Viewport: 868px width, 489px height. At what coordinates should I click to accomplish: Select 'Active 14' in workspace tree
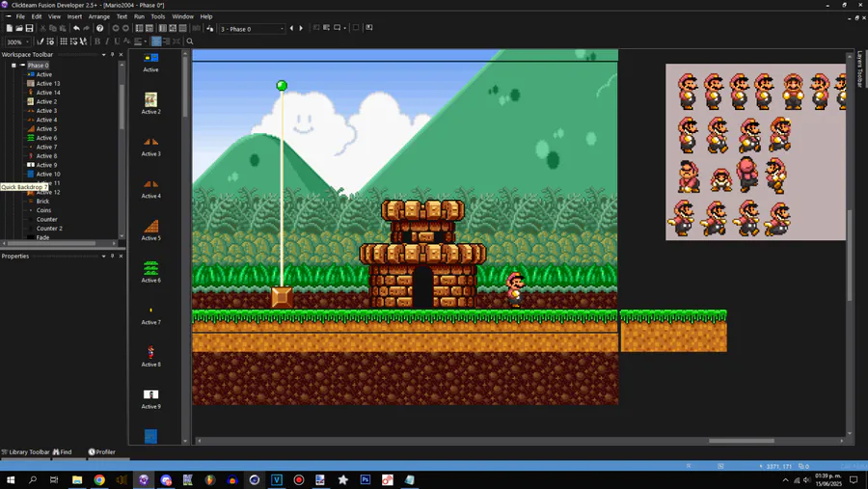tap(48, 93)
